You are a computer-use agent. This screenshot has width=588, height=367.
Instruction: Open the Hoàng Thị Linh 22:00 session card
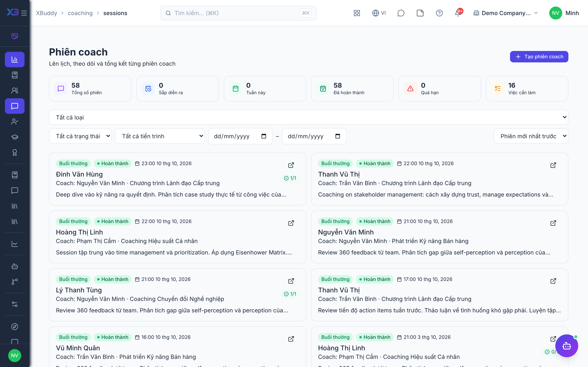[177, 237]
